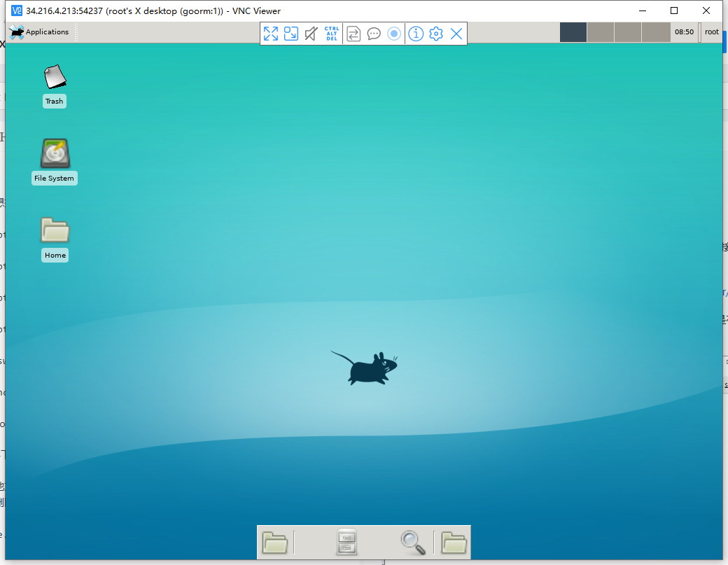
Task: Show connection information with the info icon
Action: pos(416,34)
